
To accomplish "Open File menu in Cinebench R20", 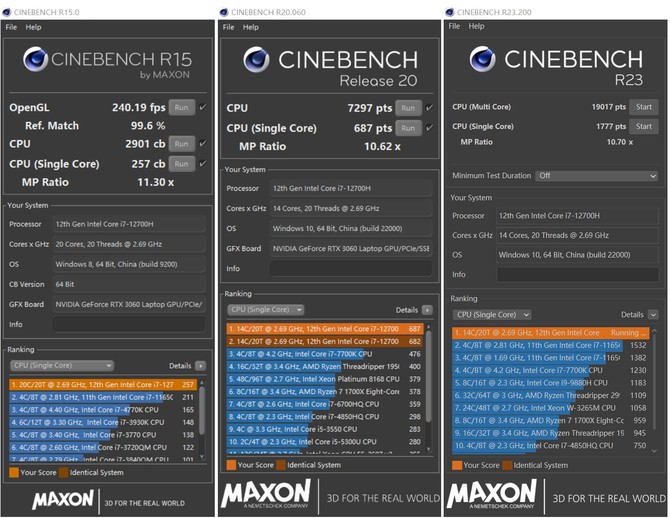I will 229,27.
